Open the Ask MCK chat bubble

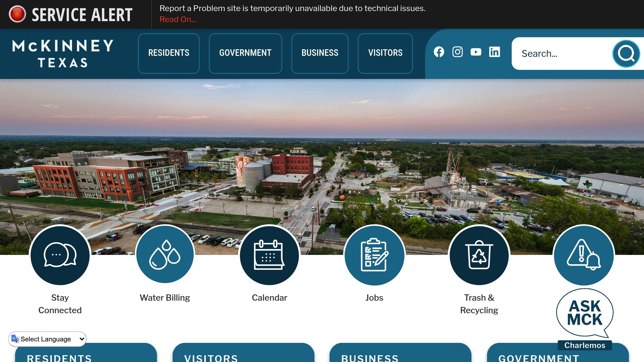pos(585,313)
